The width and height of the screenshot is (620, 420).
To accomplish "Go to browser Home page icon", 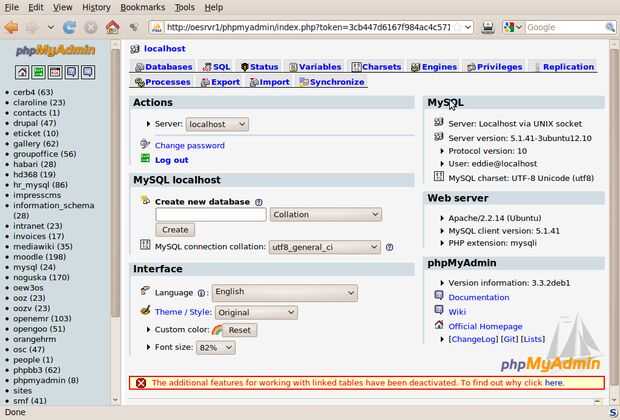I will pyautogui.click(x=112, y=27).
